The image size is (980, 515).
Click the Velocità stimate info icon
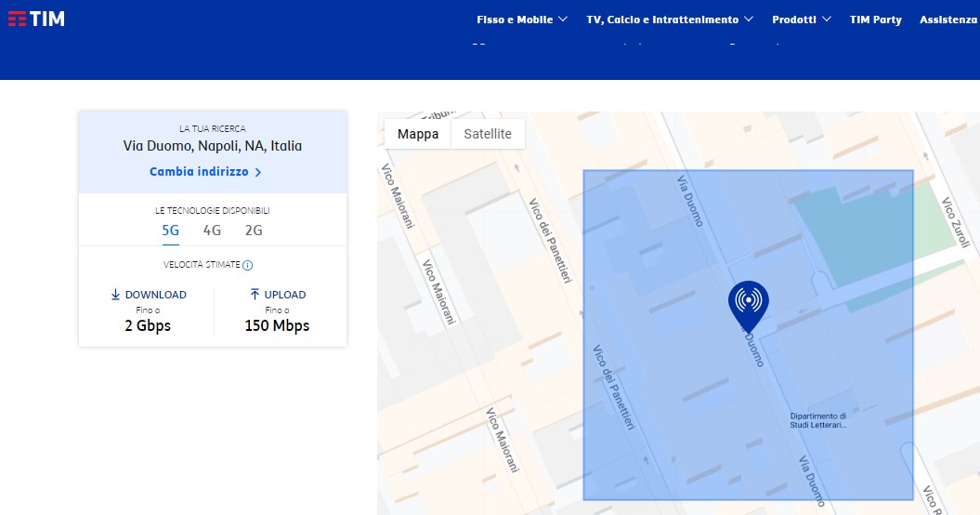coord(247,265)
